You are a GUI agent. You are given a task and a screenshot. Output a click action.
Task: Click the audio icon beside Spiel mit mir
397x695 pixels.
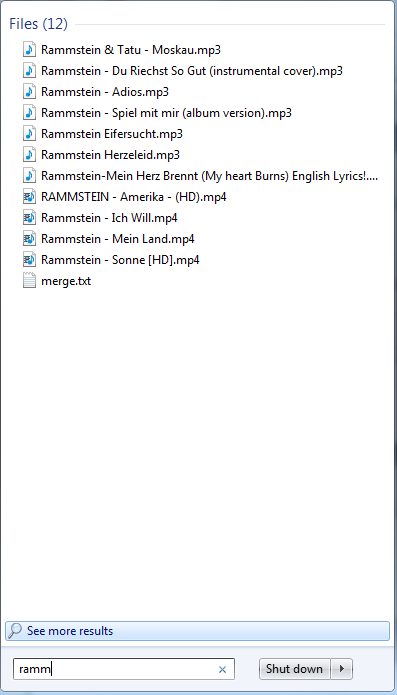tap(29, 113)
